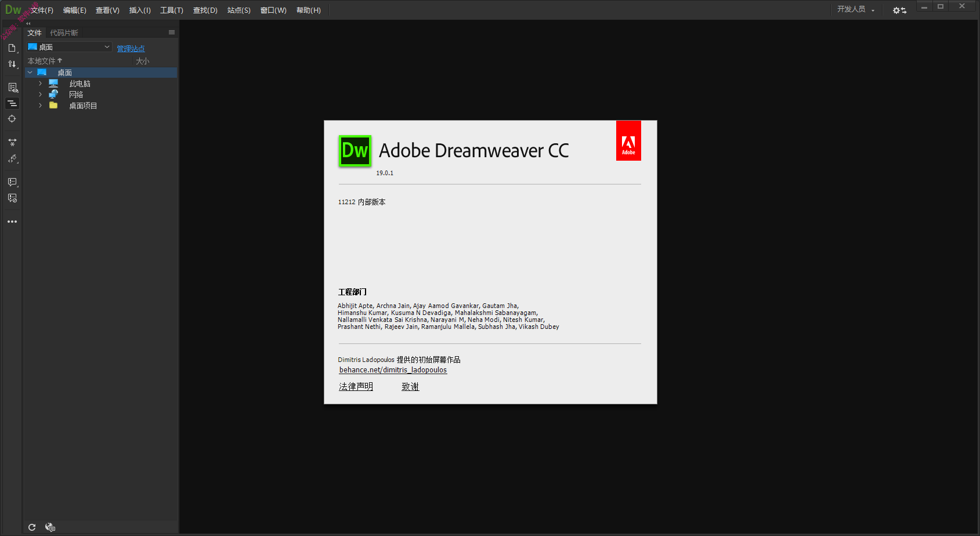This screenshot has width=980, height=536.
Task: Open the 站点(S) menu
Action: tap(239, 10)
